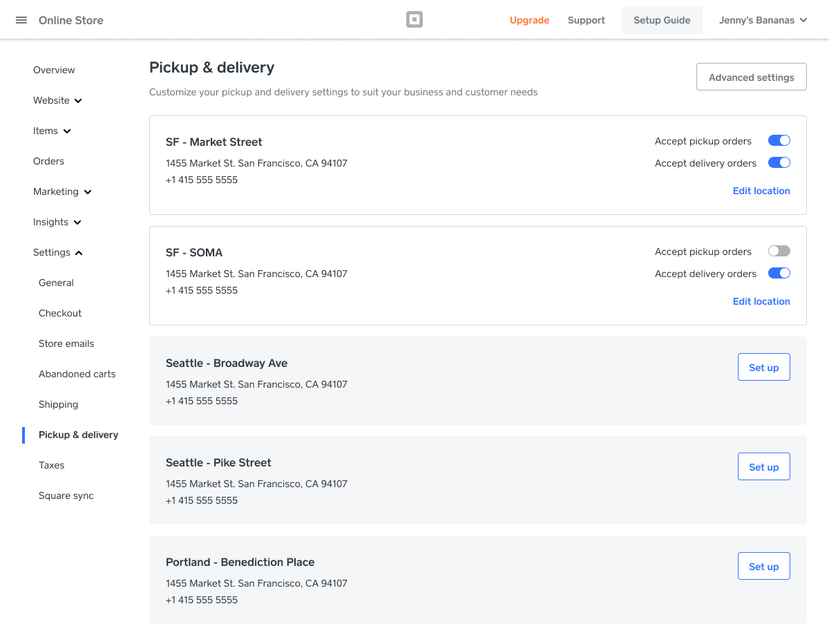This screenshot has height=644, width=829.
Task: Click 'Accept delivery orders' label for SF - Market Street
Action: tap(706, 163)
